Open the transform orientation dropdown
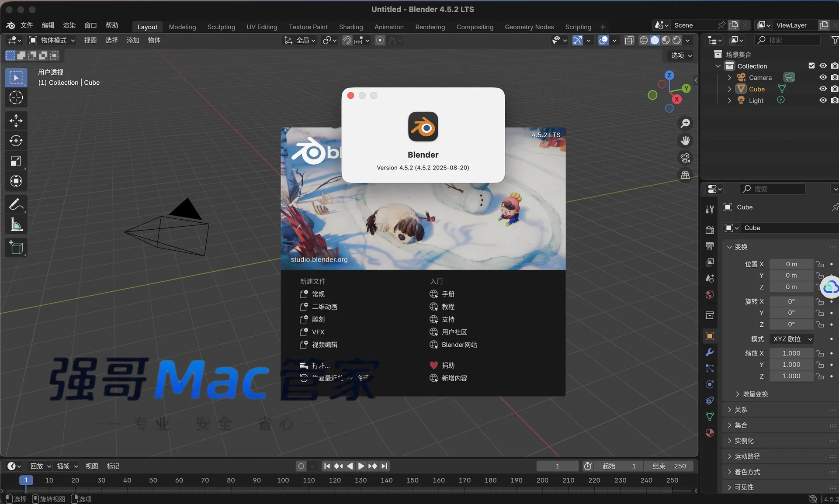Screen dimensions: 839x504 pyautogui.click(x=300, y=40)
